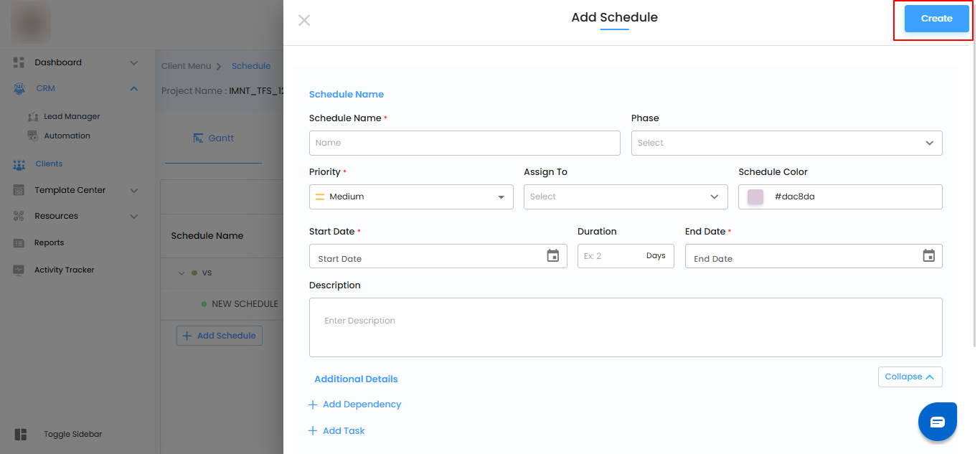Open the Start Date calendar icon
Image resolution: width=980 pixels, height=454 pixels.
(552, 256)
